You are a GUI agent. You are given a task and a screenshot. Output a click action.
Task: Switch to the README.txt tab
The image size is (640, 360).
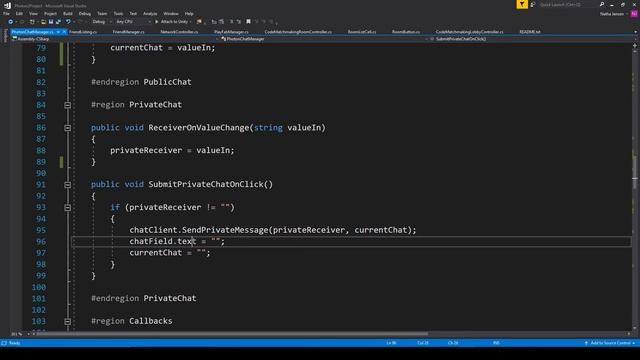pos(530,32)
